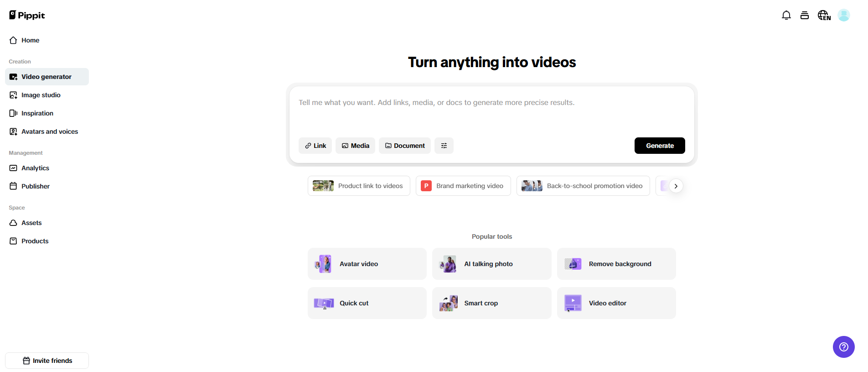Click the Smart crop card icon
Screen dimensions: 868x372
coord(448,303)
